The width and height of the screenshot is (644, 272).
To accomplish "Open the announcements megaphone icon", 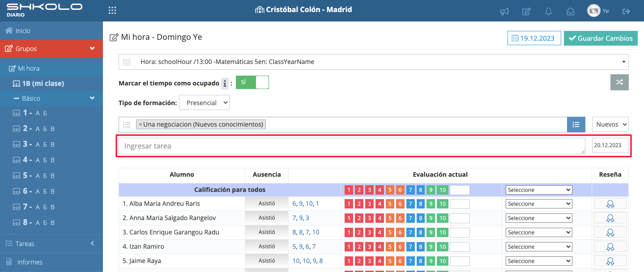I will 504,12.
